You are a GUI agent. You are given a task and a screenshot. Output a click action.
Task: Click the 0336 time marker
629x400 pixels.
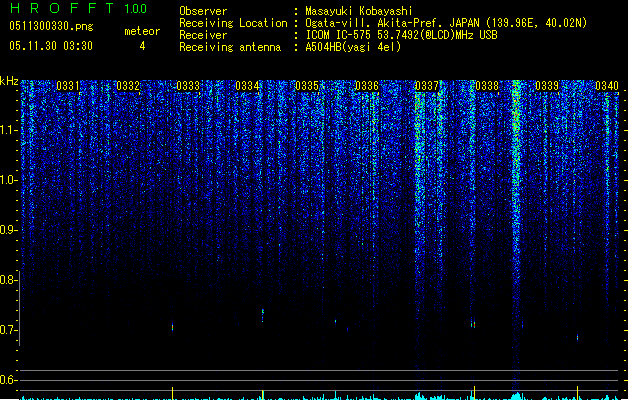(367, 86)
